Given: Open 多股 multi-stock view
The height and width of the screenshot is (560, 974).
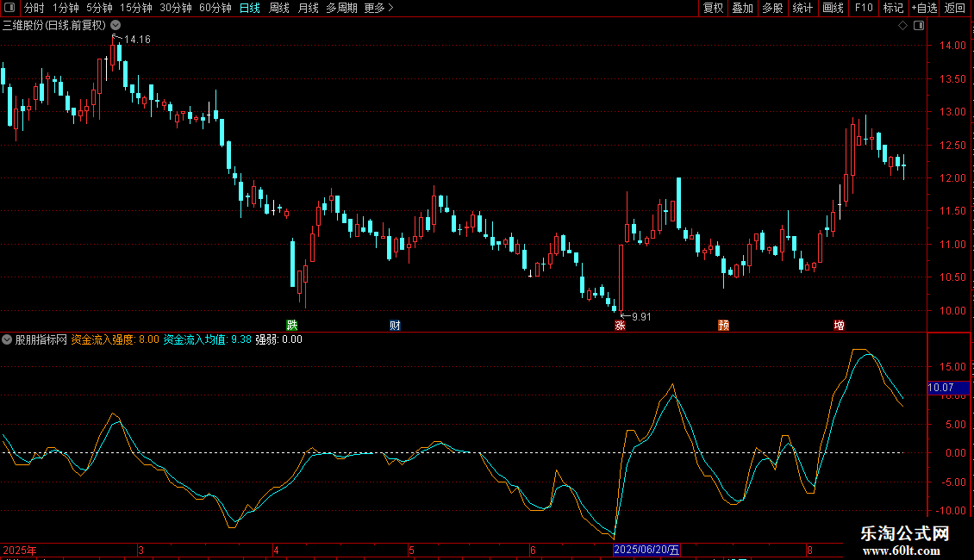Looking at the screenshot, I should tap(772, 8).
